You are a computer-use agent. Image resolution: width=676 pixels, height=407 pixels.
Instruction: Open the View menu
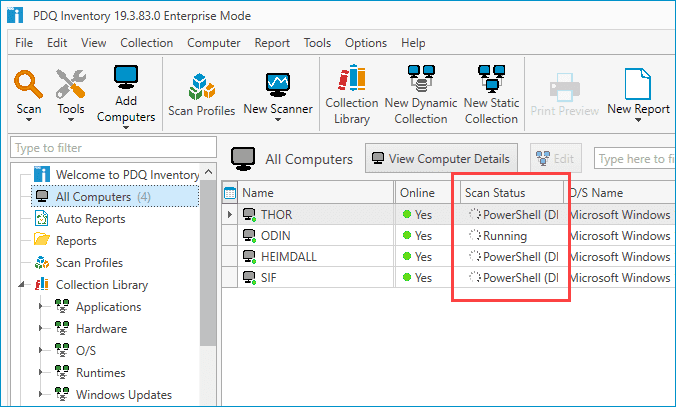point(94,43)
